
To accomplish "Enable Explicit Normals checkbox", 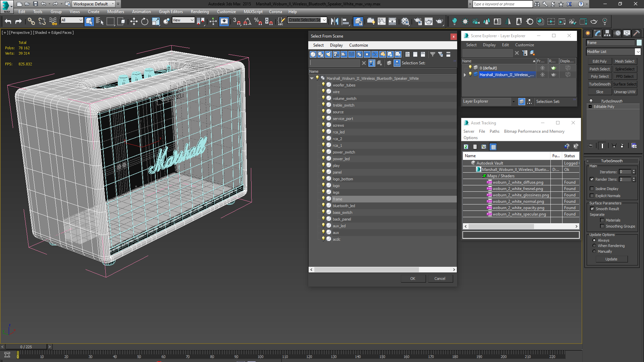I will 592,196.
